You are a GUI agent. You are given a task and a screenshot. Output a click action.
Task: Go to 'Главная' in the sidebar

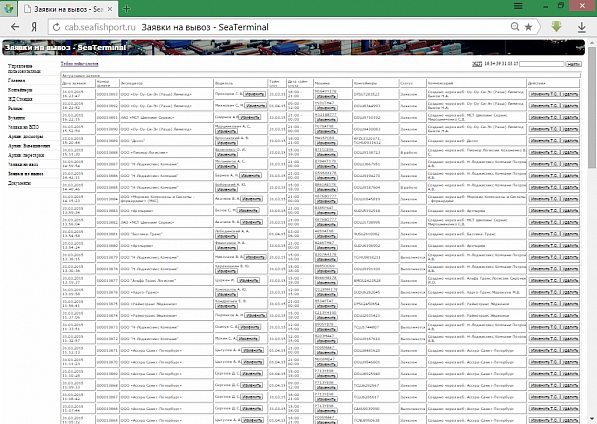pyautogui.click(x=17, y=80)
